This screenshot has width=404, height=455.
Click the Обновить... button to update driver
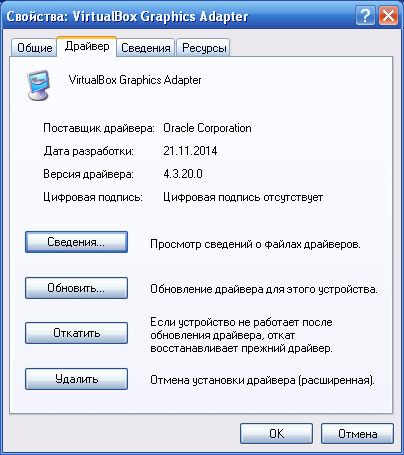click(x=76, y=288)
